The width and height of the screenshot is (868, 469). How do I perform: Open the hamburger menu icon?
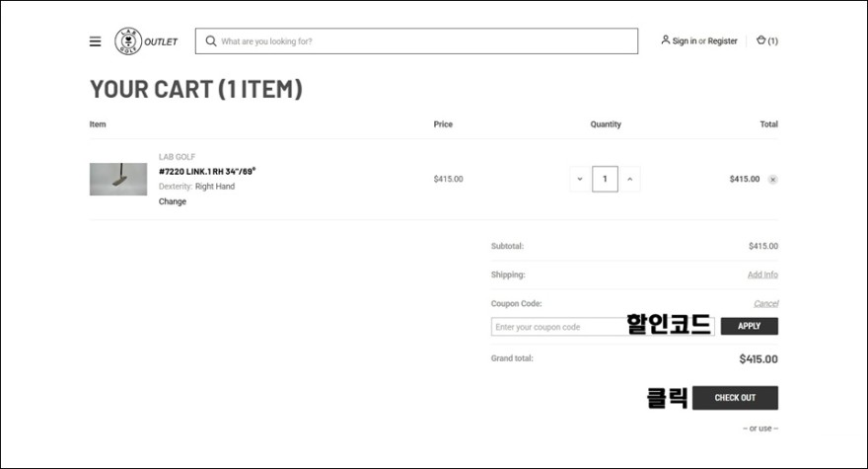pos(96,41)
